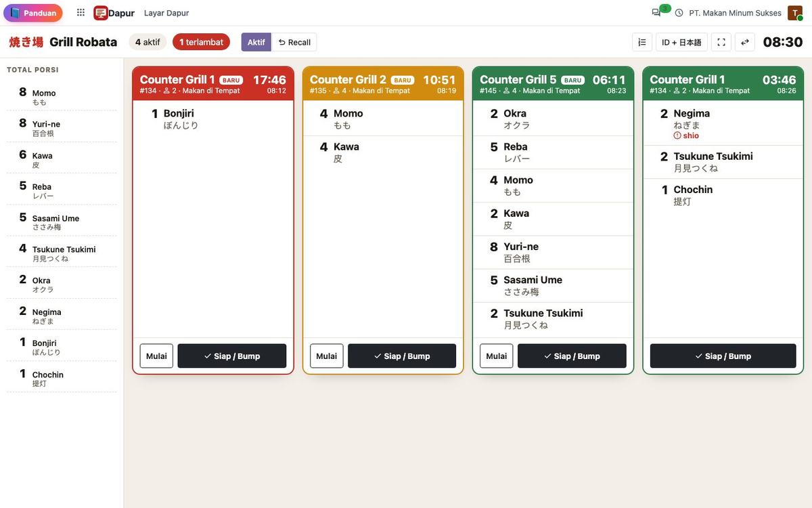Click the 1 terlambat late badge
The height and width of the screenshot is (508, 812).
[x=201, y=42]
